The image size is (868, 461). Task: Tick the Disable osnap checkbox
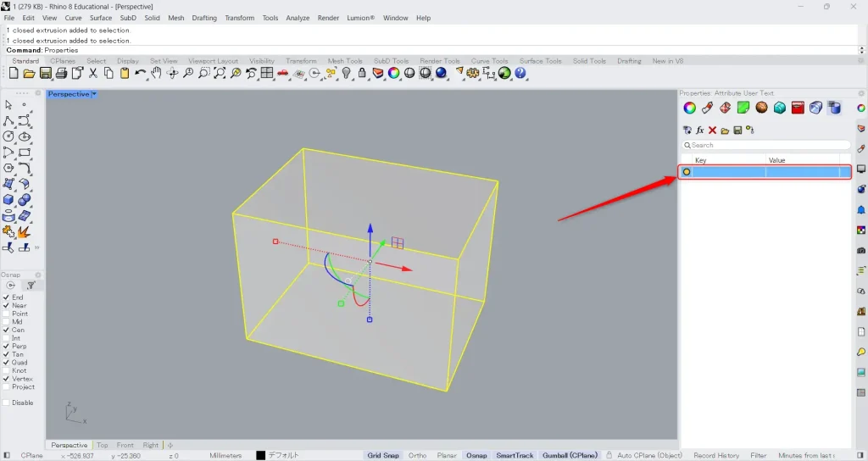[7, 403]
